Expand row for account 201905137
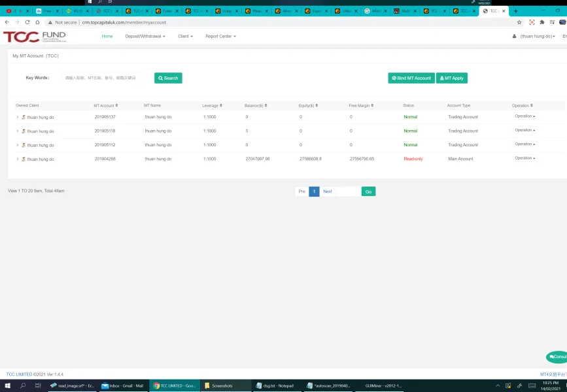Image resolution: width=567 pixels, height=392 pixels. coord(18,117)
